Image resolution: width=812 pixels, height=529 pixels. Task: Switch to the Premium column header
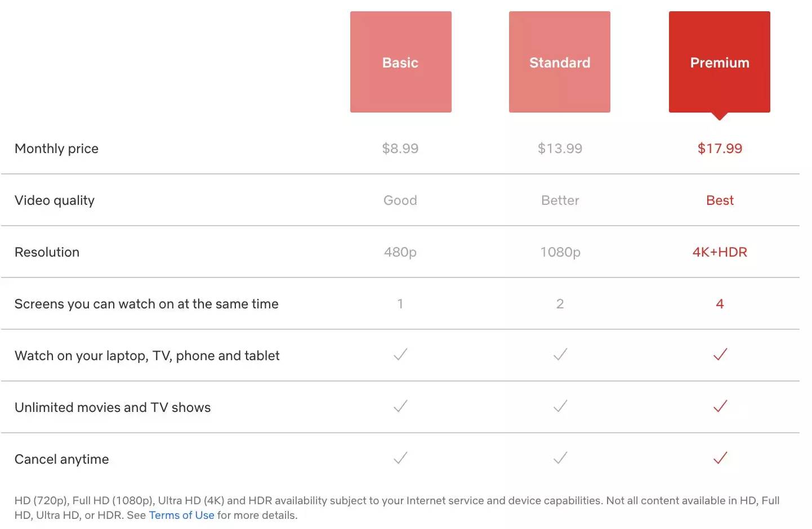[719, 62]
